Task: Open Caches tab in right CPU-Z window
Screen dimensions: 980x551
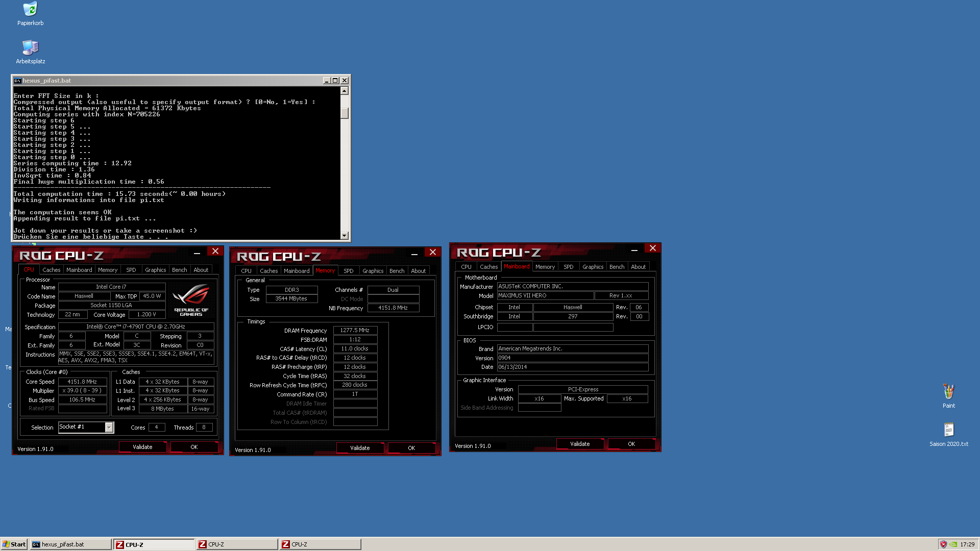Action: click(x=488, y=267)
